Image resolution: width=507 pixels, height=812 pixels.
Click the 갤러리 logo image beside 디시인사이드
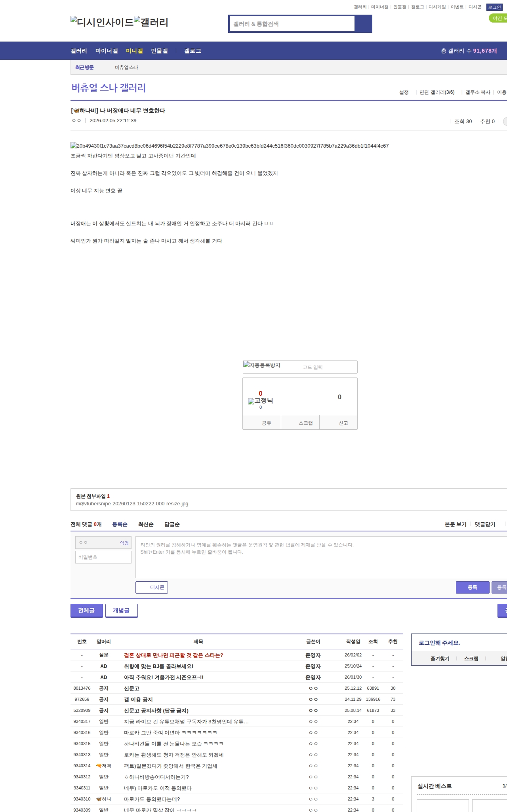[151, 22]
